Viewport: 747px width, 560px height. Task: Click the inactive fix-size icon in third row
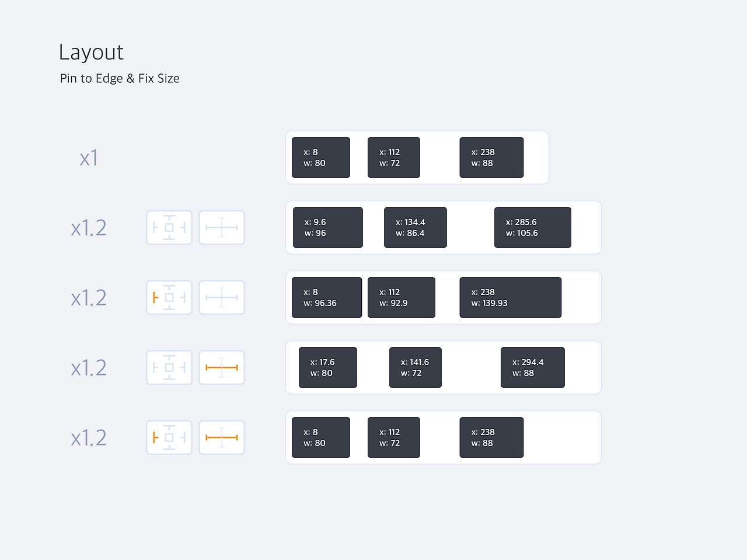point(222,297)
